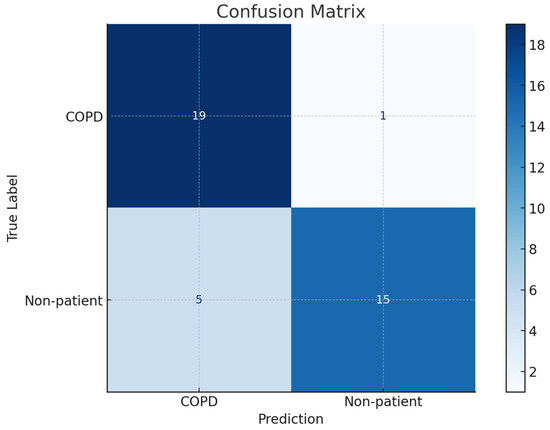This screenshot has width=550, height=430.
Task: Click the COPD label on the horizontal axis
Action: pos(199,402)
